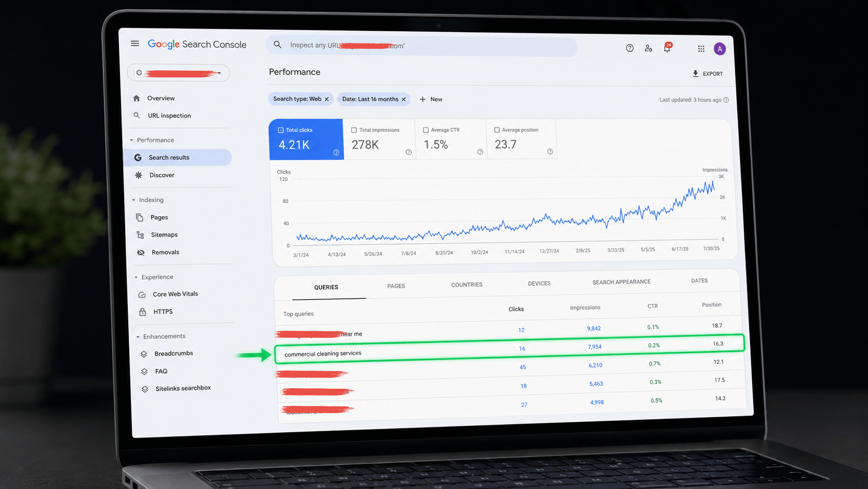Collapse the Indexing sidebar section
This screenshot has width=868, height=489.
tap(133, 200)
